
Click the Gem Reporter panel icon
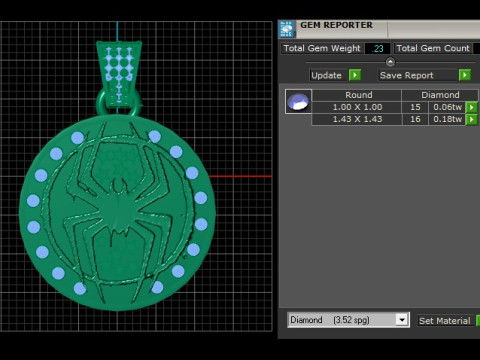(287, 29)
